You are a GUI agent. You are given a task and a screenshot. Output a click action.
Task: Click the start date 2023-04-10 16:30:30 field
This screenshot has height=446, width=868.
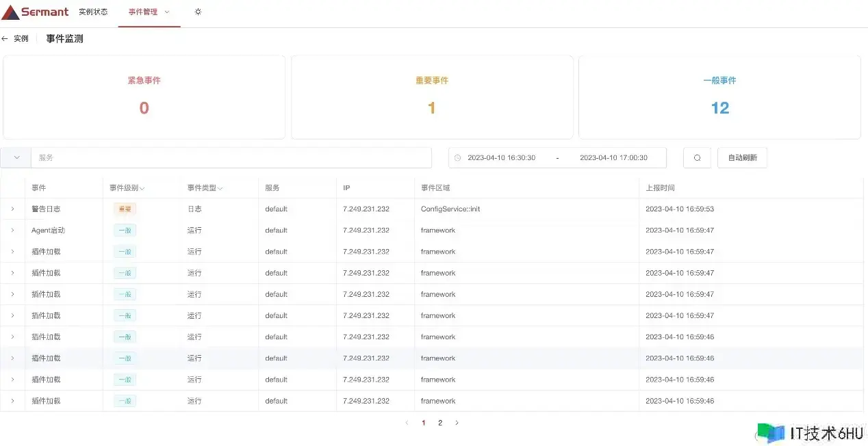coord(501,158)
